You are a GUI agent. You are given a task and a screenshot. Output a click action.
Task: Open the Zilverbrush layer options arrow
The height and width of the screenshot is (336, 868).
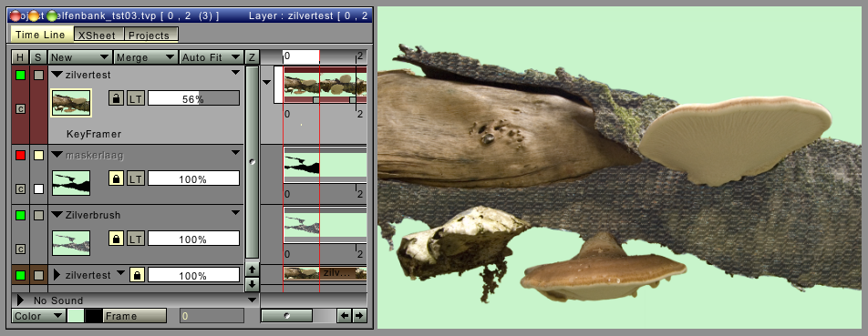(236, 213)
